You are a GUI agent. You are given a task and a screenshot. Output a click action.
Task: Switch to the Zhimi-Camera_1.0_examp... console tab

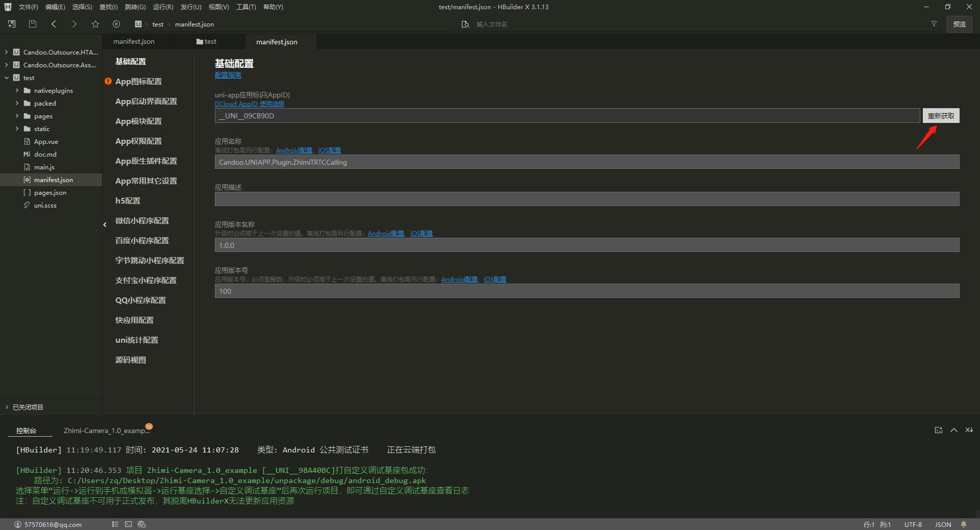[x=107, y=431]
